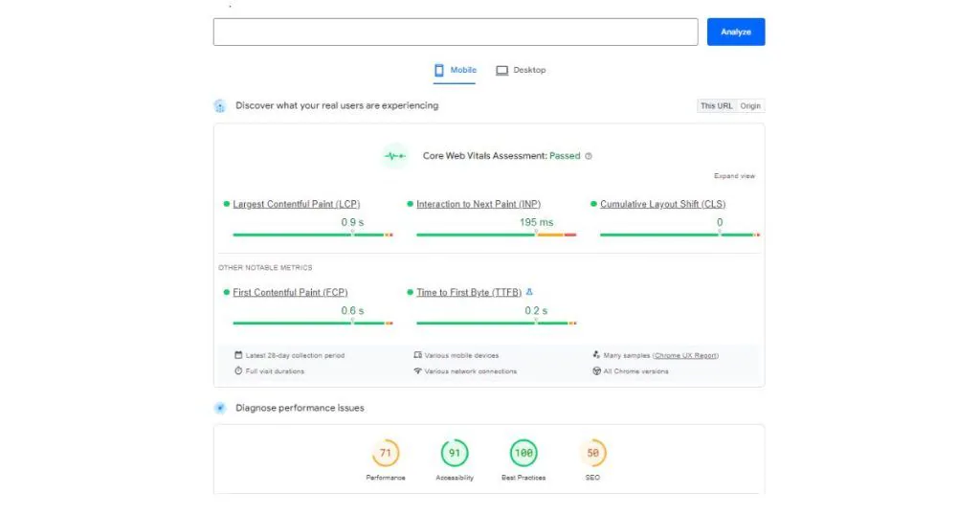The width and height of the screenshot is (980, 515).
Task: Open Interaction to Next Paint (INP) link
Action: [479, 204]
